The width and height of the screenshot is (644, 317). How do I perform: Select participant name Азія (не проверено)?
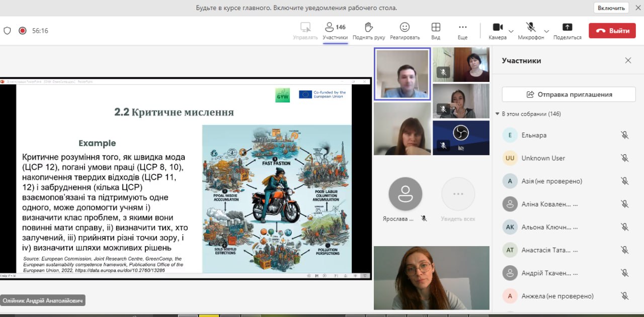pos(552,181)
